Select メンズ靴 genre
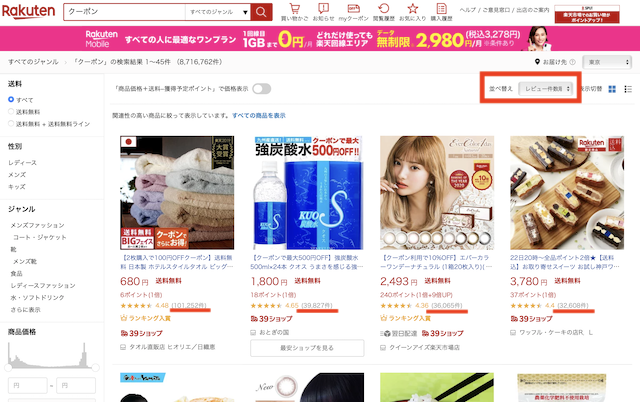This screenshot has height=402, width=640. pos(25,261)
